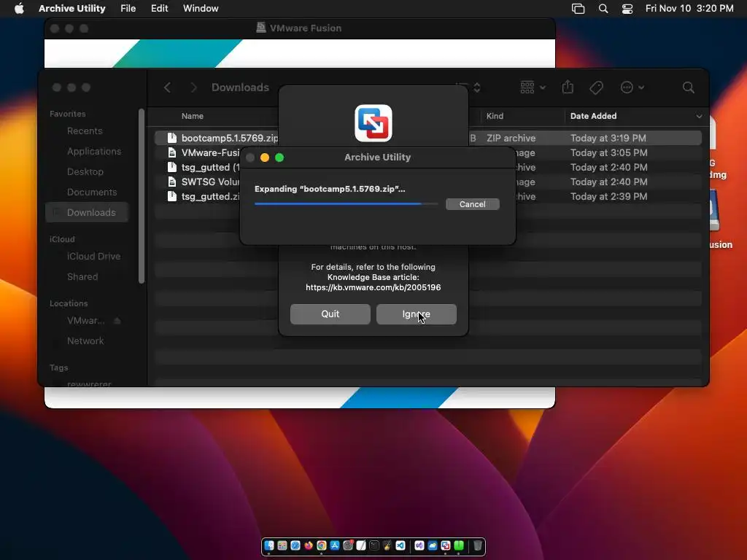Open System Settings from the Dock
This screenshot has width=747, height=560.
coord(348,545)
